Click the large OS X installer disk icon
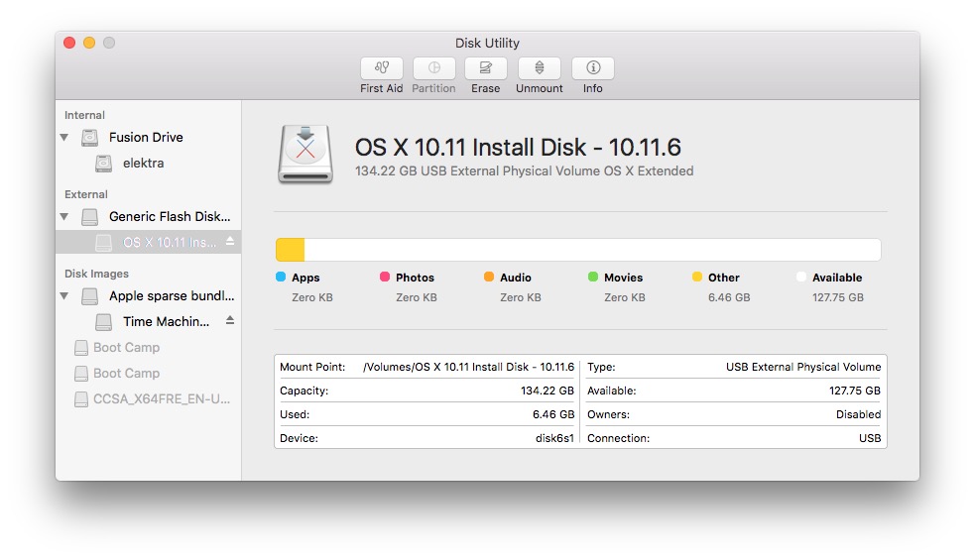The height and width of the screenshot is (560, 975). [305, 155]
